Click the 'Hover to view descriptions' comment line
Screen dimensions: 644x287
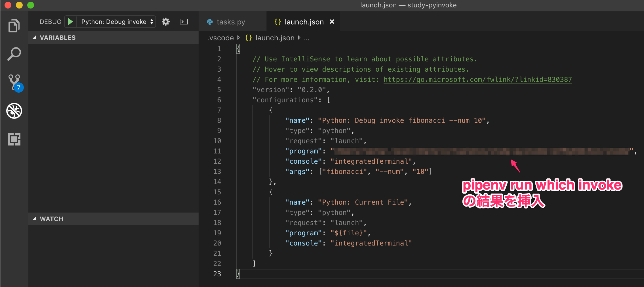tap(361, 69)
